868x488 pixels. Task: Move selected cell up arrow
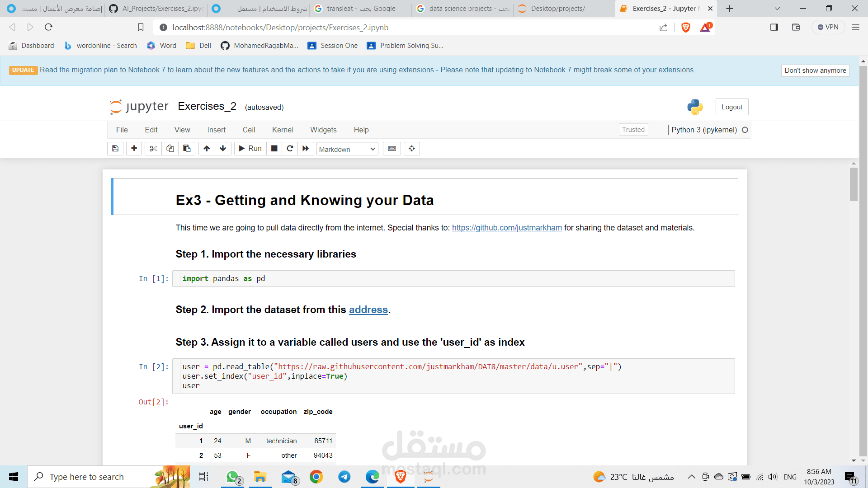tap(207, 149)
